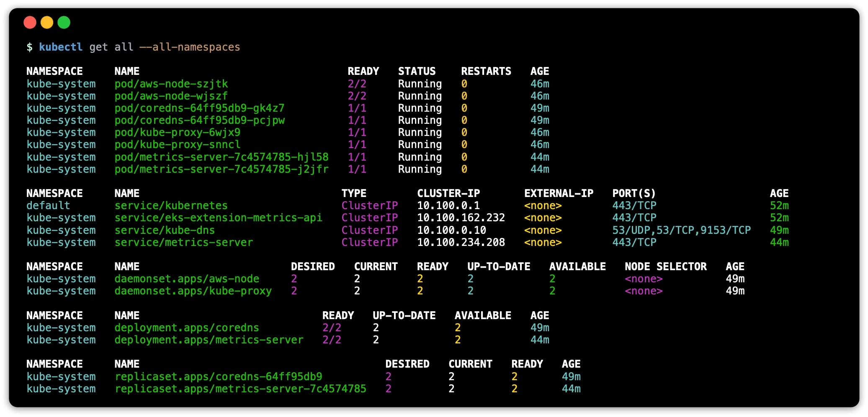Click the PORT(S) column header
Viewport: 868px width, 417px height.
coord(634,193)
